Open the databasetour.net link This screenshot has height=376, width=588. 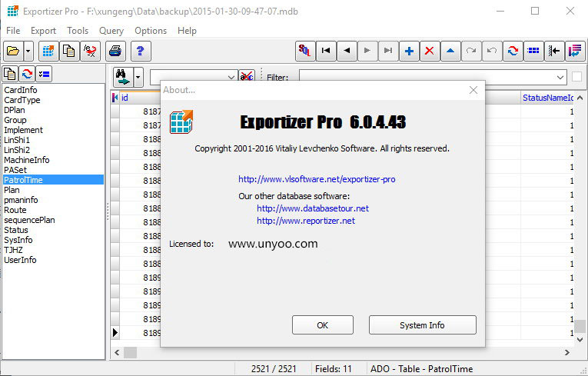313,208
